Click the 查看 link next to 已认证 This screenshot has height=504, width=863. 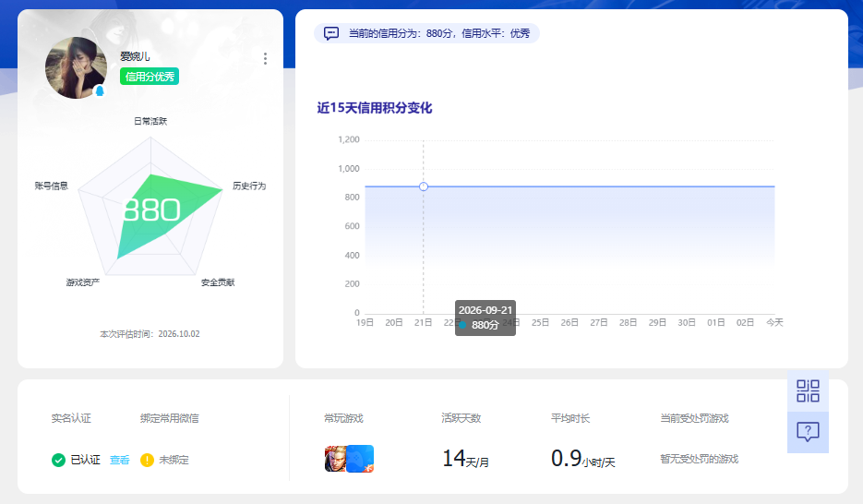tap(119, 460)
